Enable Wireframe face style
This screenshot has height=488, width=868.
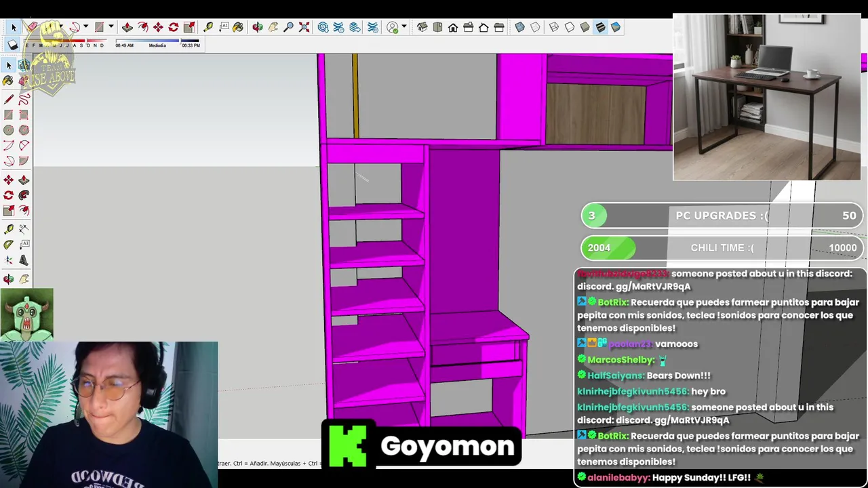pos(554,27)
